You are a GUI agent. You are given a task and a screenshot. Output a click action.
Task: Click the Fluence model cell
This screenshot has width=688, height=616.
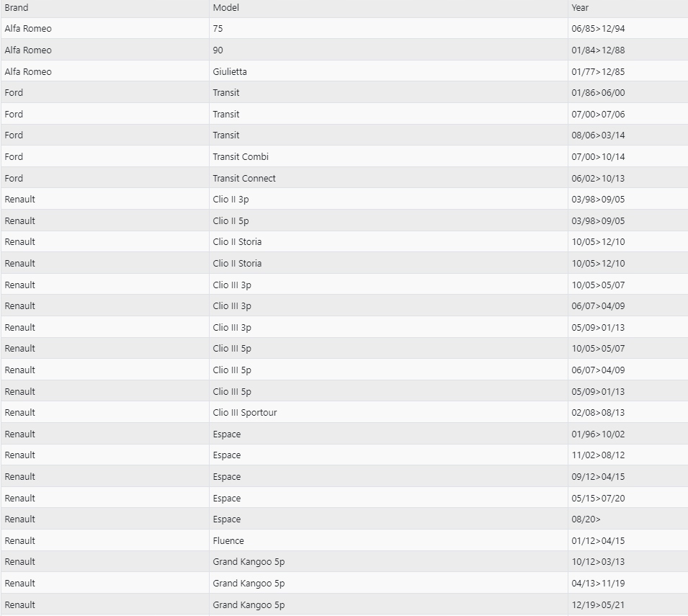click(x=228, y=540)
